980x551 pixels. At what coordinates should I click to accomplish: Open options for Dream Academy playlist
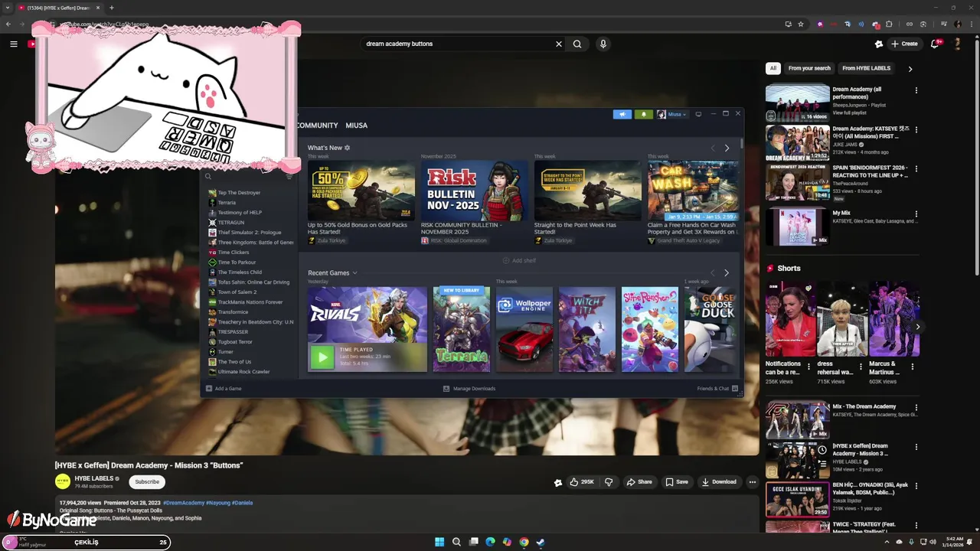(x=916, y=90)
